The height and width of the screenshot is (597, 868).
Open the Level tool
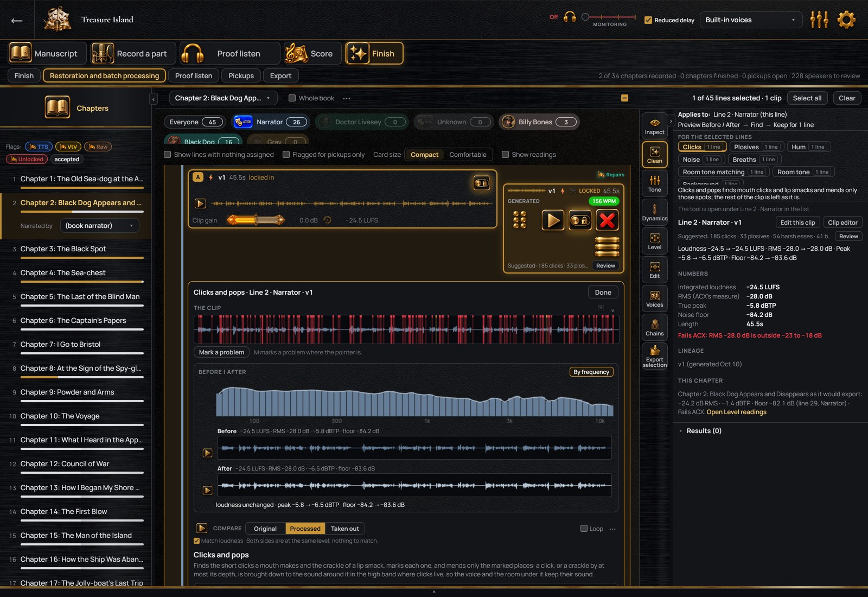(x=654, y=241)
